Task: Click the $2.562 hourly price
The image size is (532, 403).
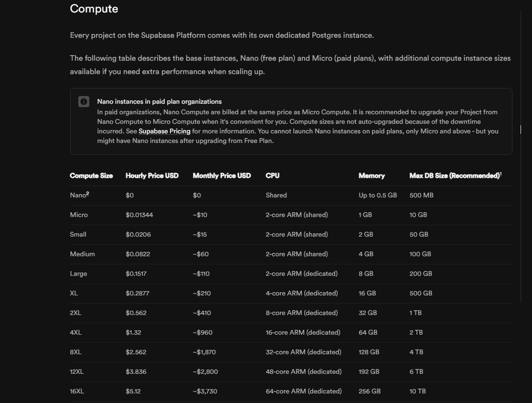Action: tap(136, 352)
